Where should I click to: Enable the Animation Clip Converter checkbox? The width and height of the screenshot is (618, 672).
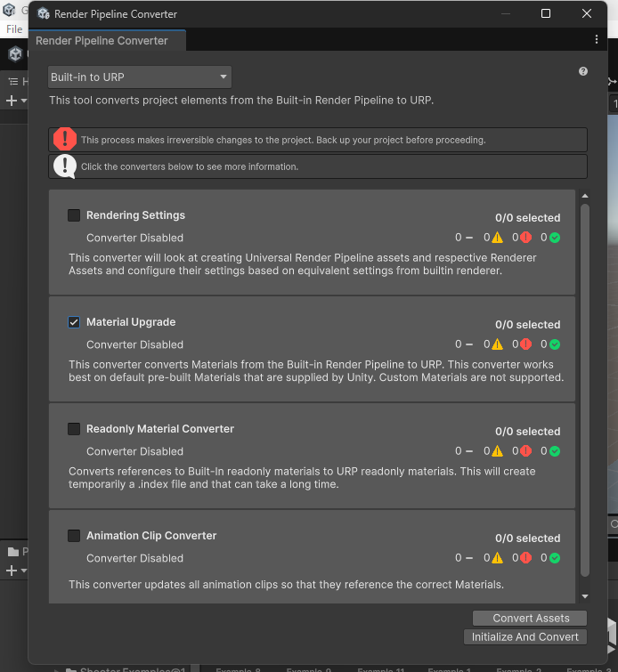click(74, 535)
